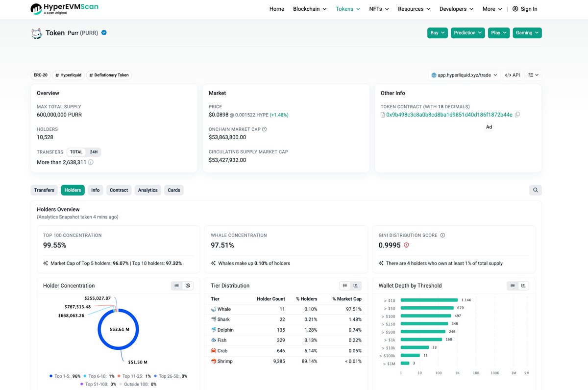
Task: Open the app.hyperliquid.xyz/trade dropdown
Action: tap(464, 75)
